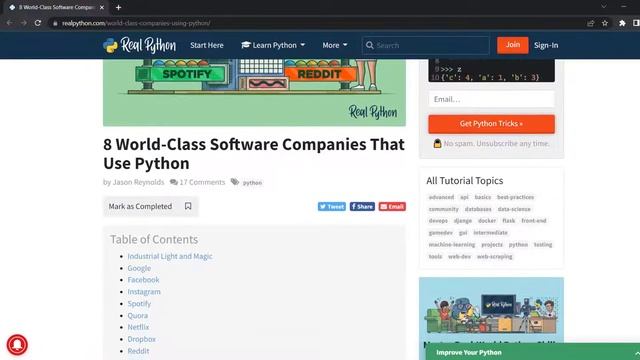
Task: Focus the Search input field
Action: click(426, 45)
